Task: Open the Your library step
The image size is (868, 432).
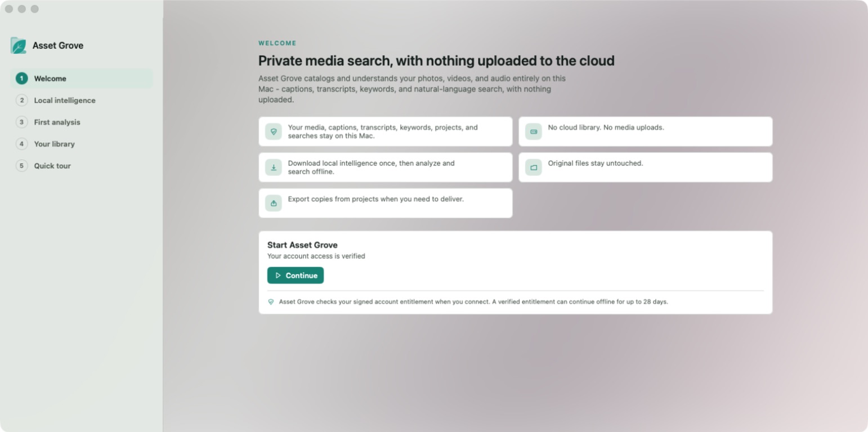Action: pos(82,144)
